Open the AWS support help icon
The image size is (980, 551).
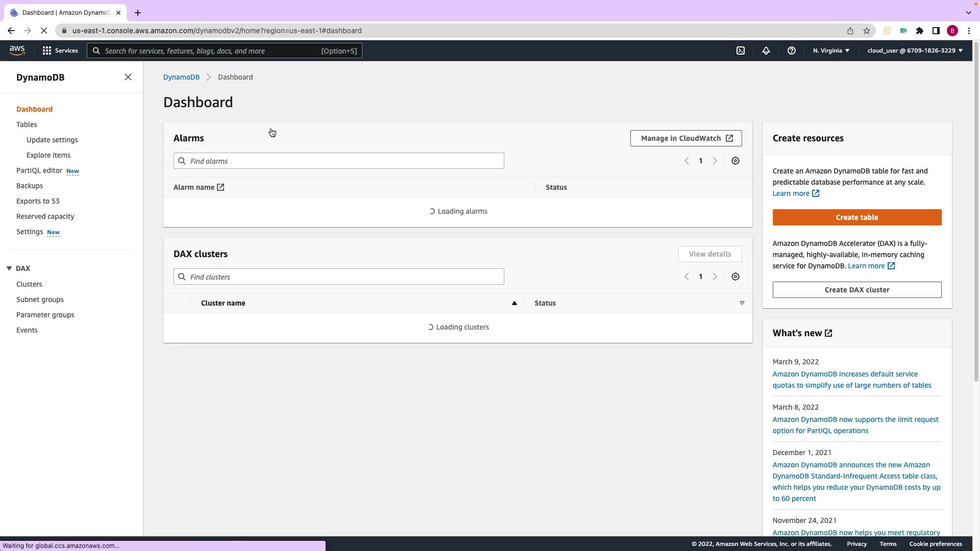[x=792, y=51]
